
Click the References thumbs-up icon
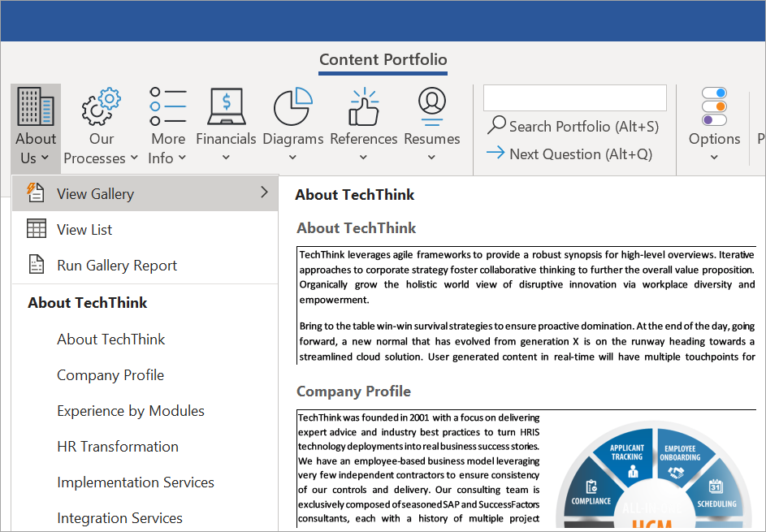click(x=363, y=106)
